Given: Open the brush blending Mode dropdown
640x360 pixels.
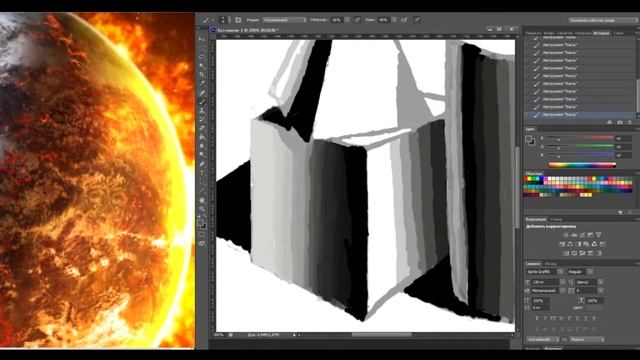Looking at the screenshot, I should [284, 20].
